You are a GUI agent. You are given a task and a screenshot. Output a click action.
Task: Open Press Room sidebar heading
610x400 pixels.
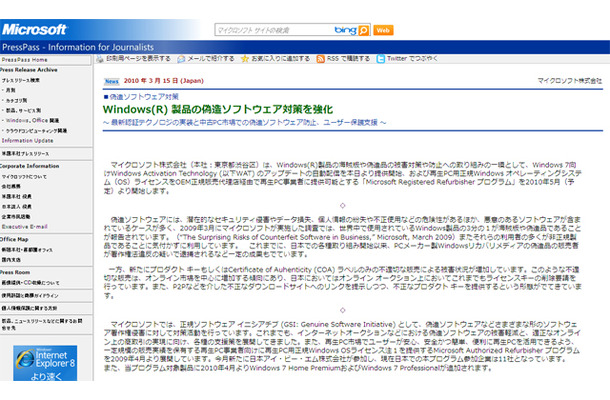click(x=15, y=272)
